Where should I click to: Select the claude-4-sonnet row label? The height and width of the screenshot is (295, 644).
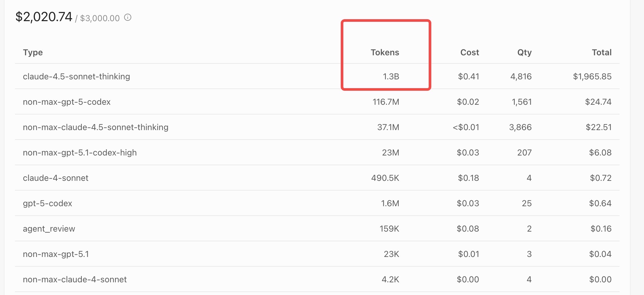56,178
